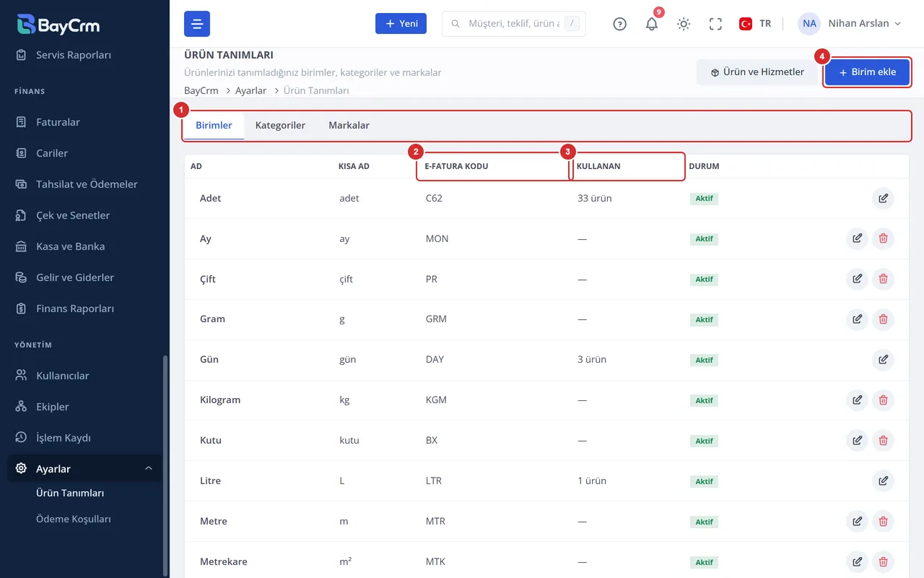Click the blue Yeni button

click(401, 24)
